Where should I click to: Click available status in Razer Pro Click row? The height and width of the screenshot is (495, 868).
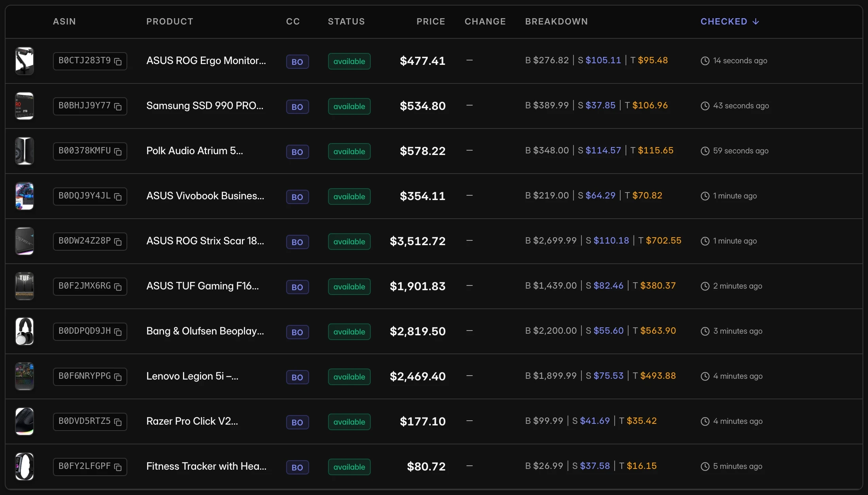349,422
